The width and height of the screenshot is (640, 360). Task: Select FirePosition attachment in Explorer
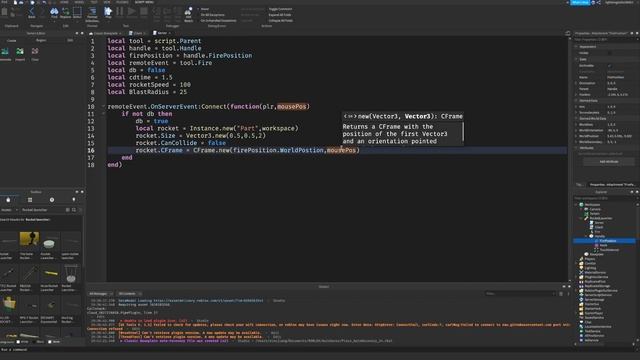click(x=605, y=241)
